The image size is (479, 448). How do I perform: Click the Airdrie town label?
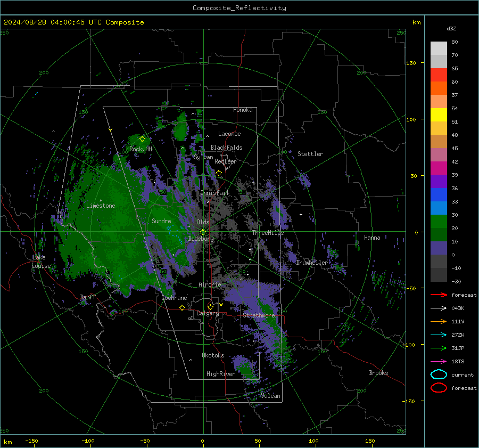tap(210, 284)
